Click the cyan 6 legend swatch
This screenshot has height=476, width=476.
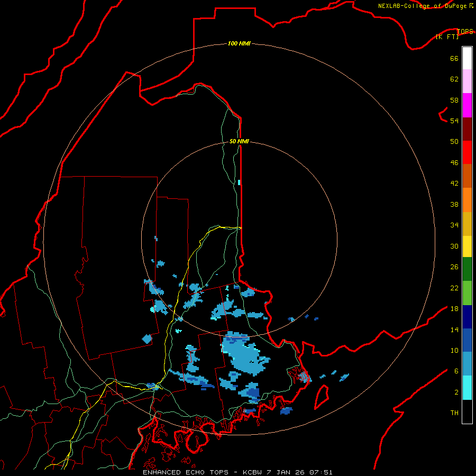[467, 388]
